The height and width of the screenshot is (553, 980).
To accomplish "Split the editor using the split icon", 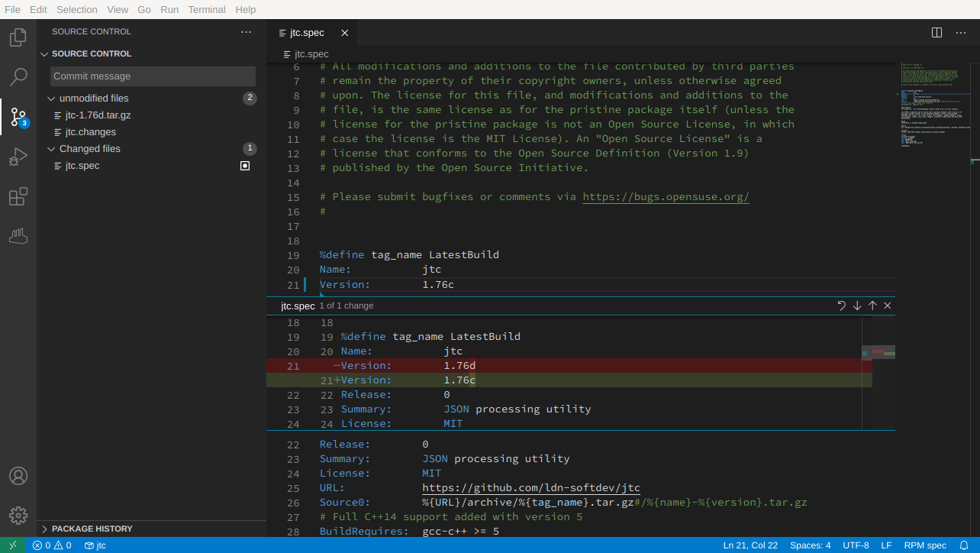I will [936, 32].
